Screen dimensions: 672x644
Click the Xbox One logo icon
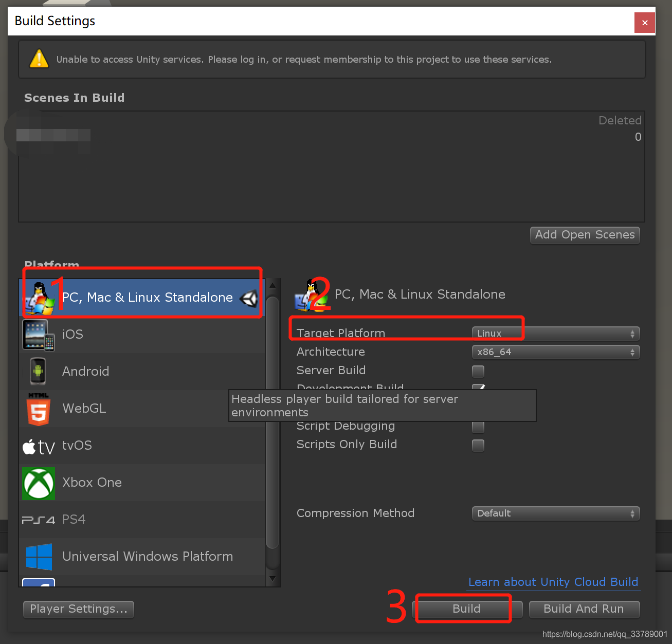coord(39,483)
